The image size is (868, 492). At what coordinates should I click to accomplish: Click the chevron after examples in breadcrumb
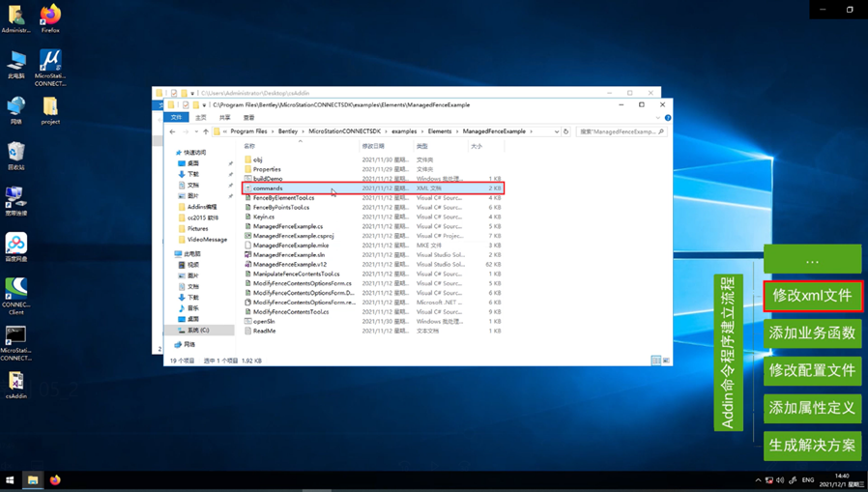pyautogui.click(x=421, y=131)
